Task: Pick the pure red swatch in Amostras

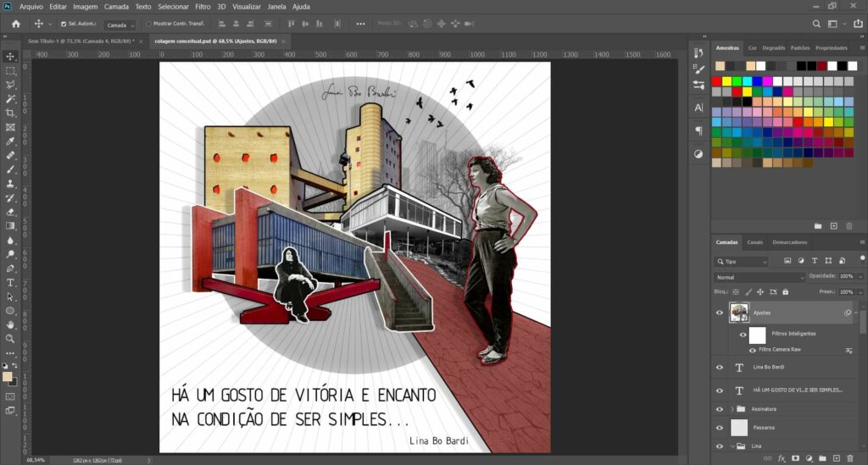Action: pos(717,81)
